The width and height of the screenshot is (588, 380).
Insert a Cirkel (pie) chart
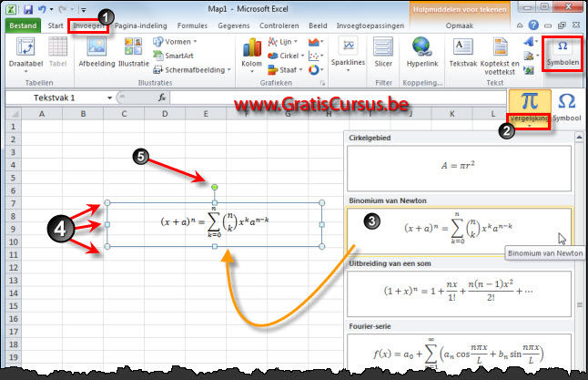[x=286, y=56]
